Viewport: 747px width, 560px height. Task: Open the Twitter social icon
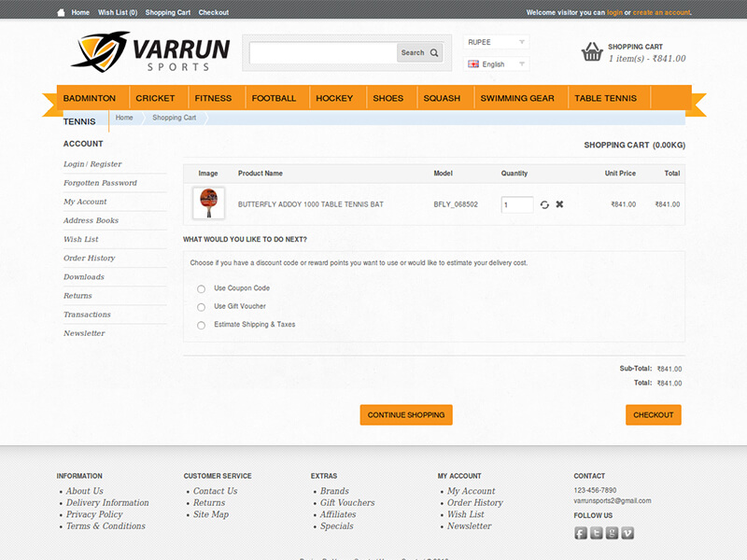pyautogui.click(x=596, y=533)
